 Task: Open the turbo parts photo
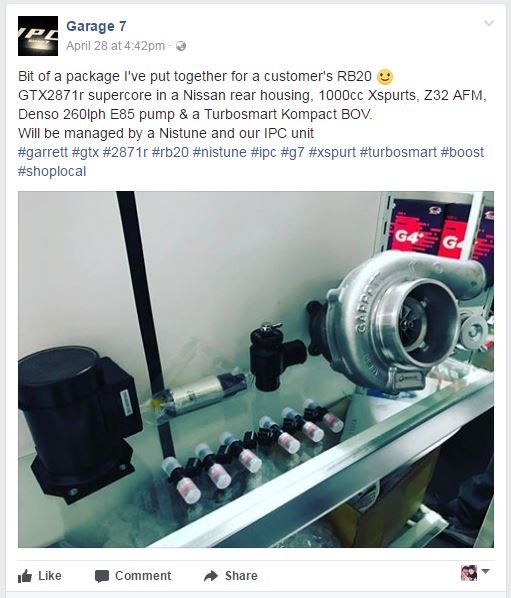(x=256, y=369)
